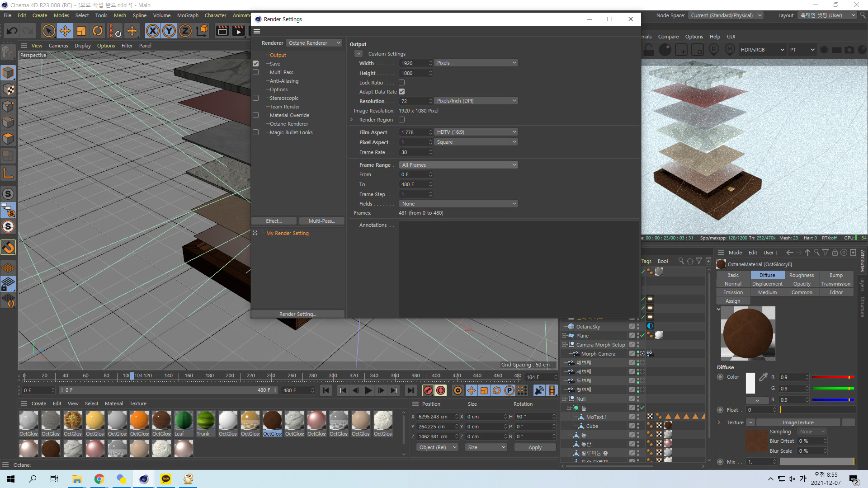Open the HDR/sRGB dropdown in live viewer
This screenshot has height=488, width=868.
[762, 50]
